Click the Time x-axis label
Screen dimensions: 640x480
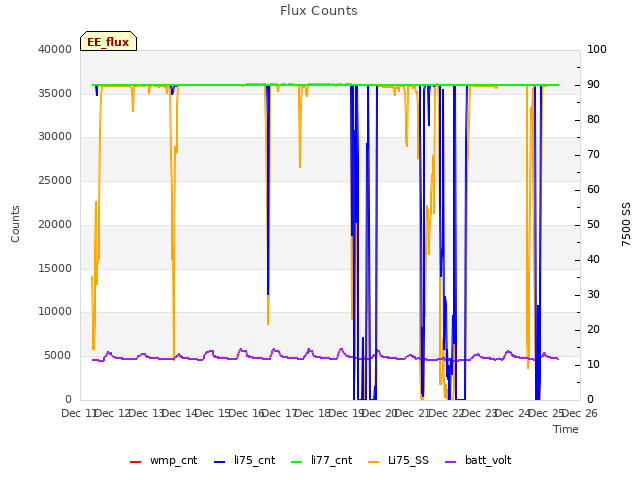[566, 429]
